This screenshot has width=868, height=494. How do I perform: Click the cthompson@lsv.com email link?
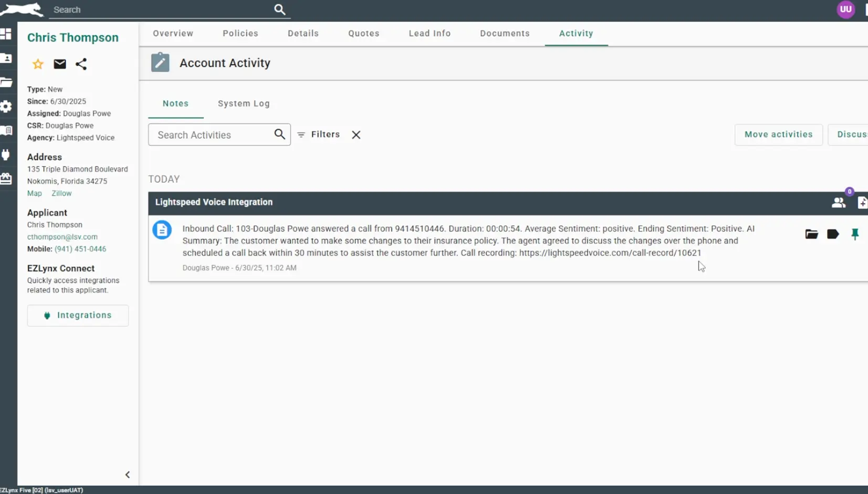point(62,237)
